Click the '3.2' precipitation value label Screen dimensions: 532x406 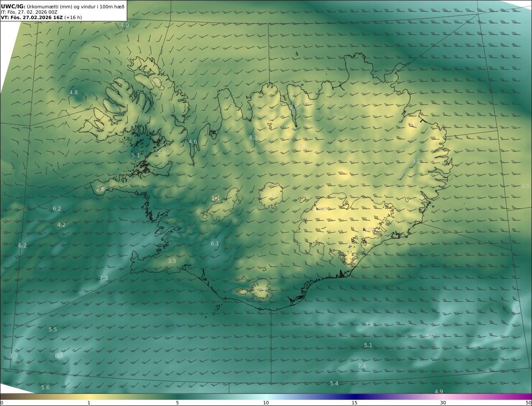tap(416, 161)
